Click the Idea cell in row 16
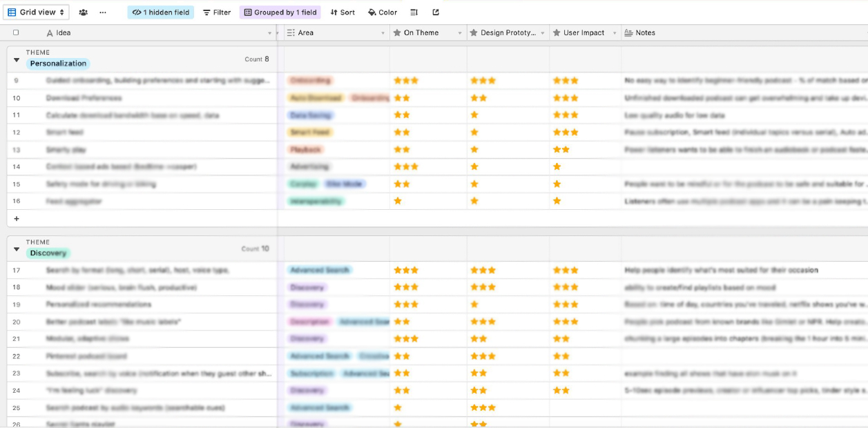 click(161, 201)
